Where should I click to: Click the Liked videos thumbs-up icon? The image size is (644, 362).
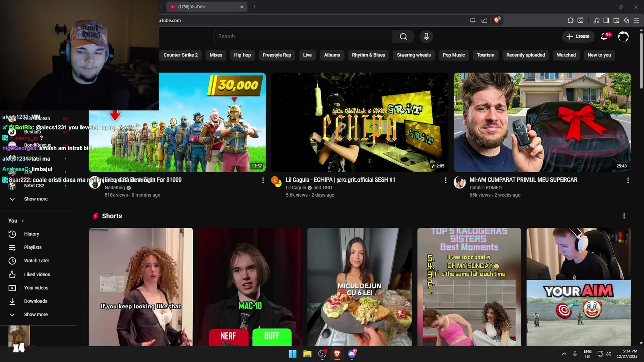click(12, 274)
